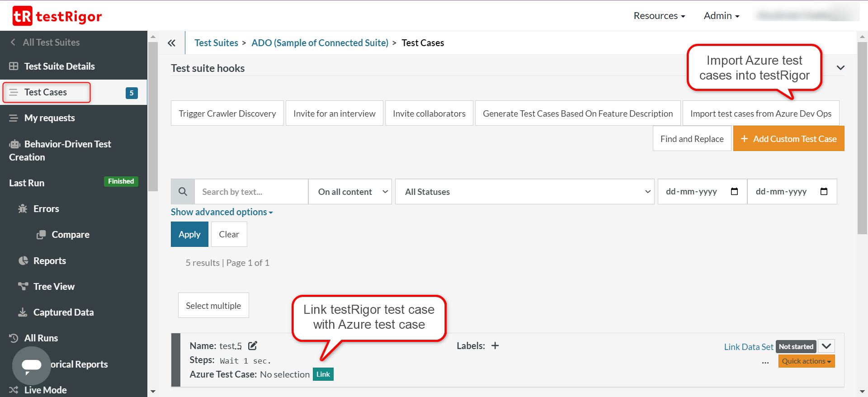868x397 pixels.
Task: Click Link Data Set link
Action: point(748,347)
